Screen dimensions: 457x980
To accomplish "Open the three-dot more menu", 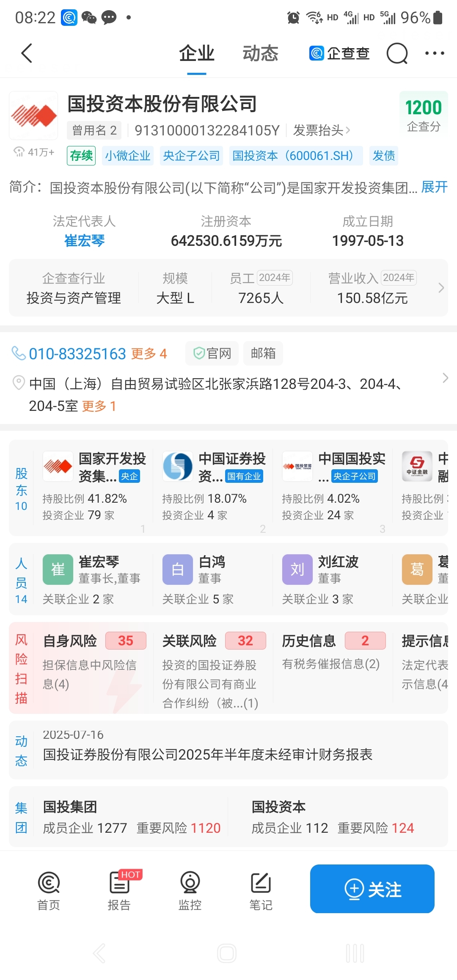I will (x=435, y=53).
